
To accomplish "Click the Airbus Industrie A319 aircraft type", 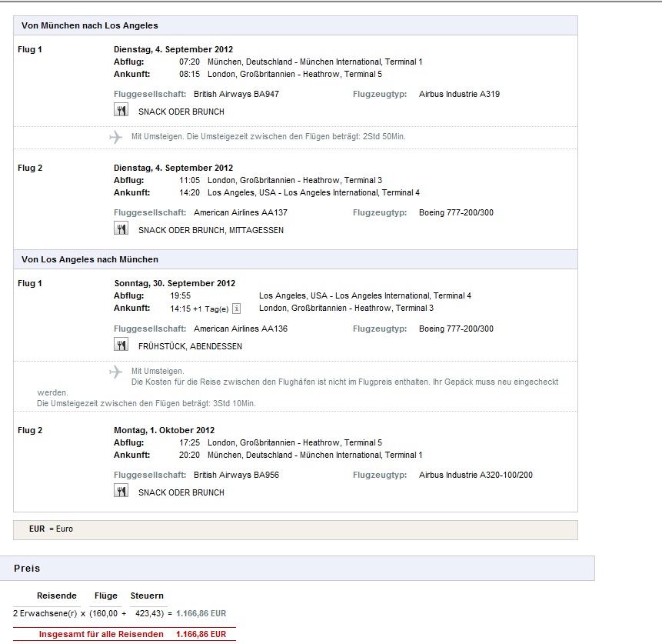I will (459, 94).
